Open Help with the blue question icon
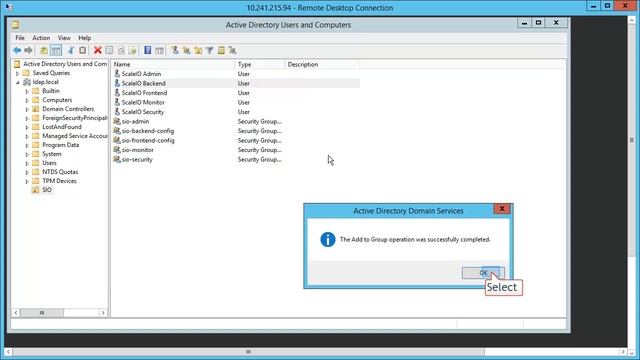 point(147,50)
